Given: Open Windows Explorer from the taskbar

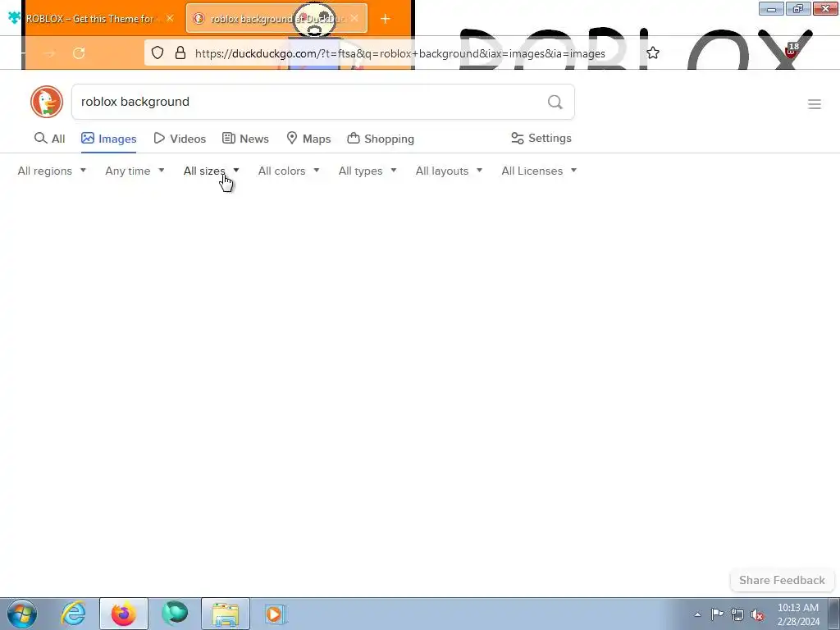Looking at the screenshot, I should 226,614.
